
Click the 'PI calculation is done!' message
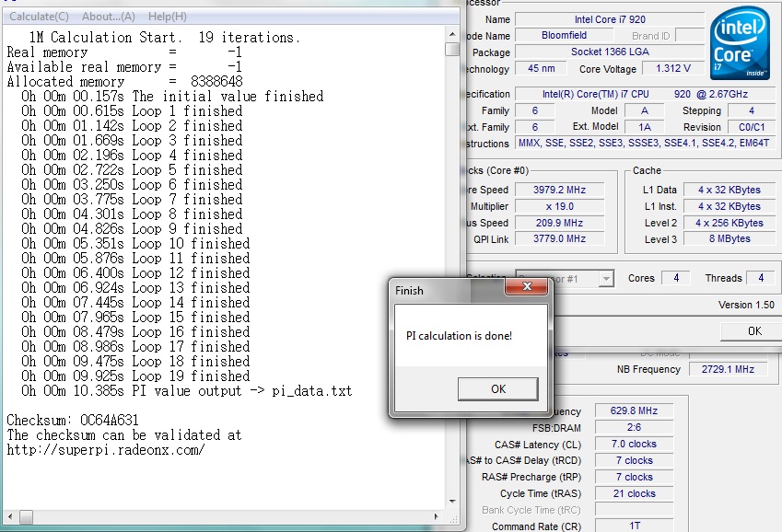(459, 336)
